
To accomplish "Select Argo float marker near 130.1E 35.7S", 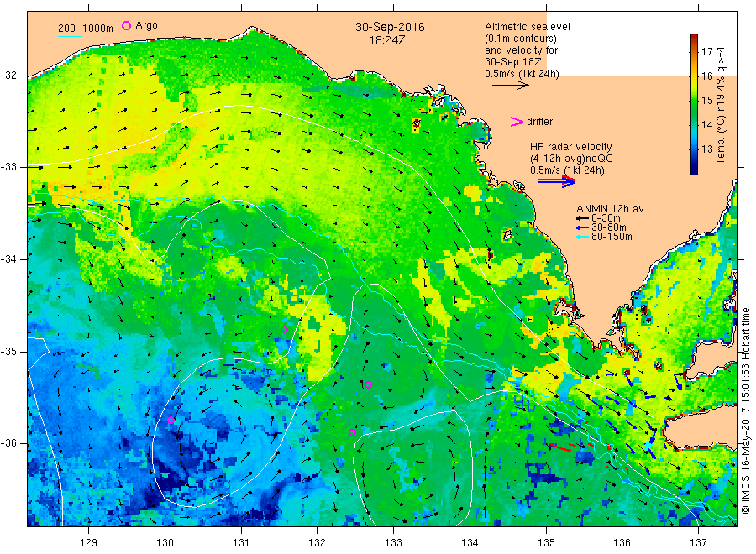I will 171,420.
